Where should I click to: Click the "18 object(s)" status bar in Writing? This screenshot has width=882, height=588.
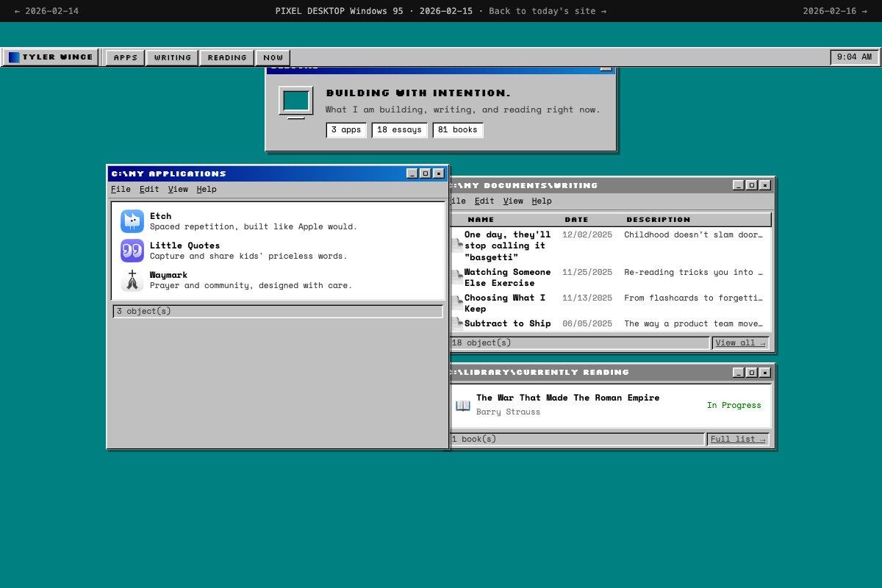[x=579, y=343]
